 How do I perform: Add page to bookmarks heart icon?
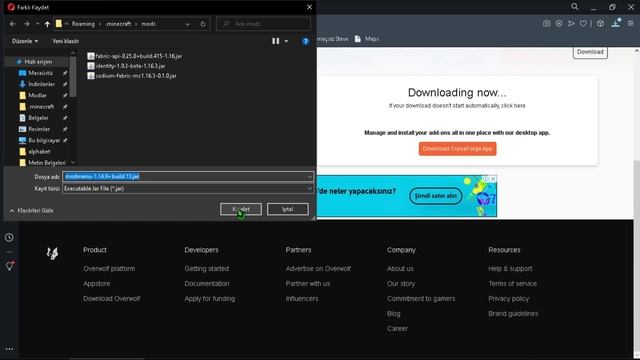[x=583, y=24]
